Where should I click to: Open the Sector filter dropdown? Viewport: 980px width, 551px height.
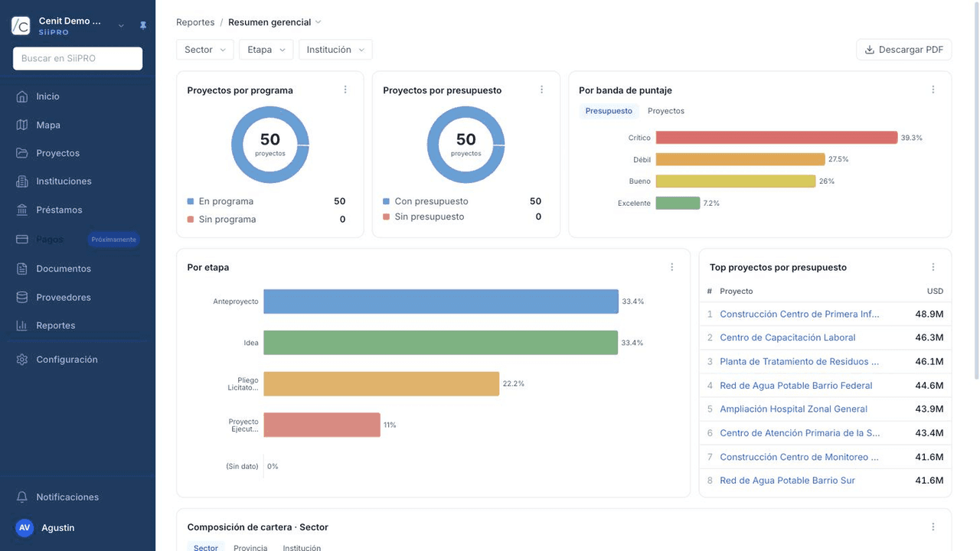tap(205, 50)
